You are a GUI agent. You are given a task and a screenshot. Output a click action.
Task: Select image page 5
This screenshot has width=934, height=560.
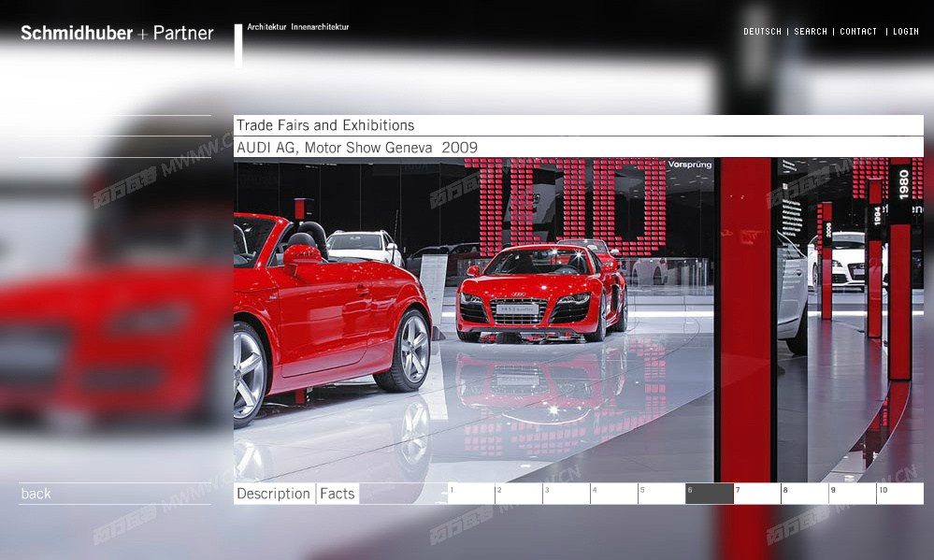[662, 494]
